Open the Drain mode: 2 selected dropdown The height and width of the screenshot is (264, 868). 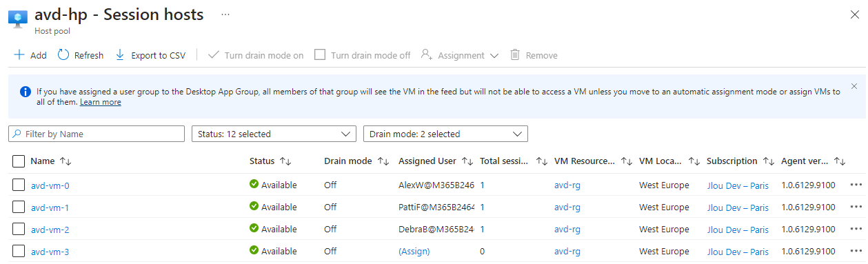coord(445,134)
